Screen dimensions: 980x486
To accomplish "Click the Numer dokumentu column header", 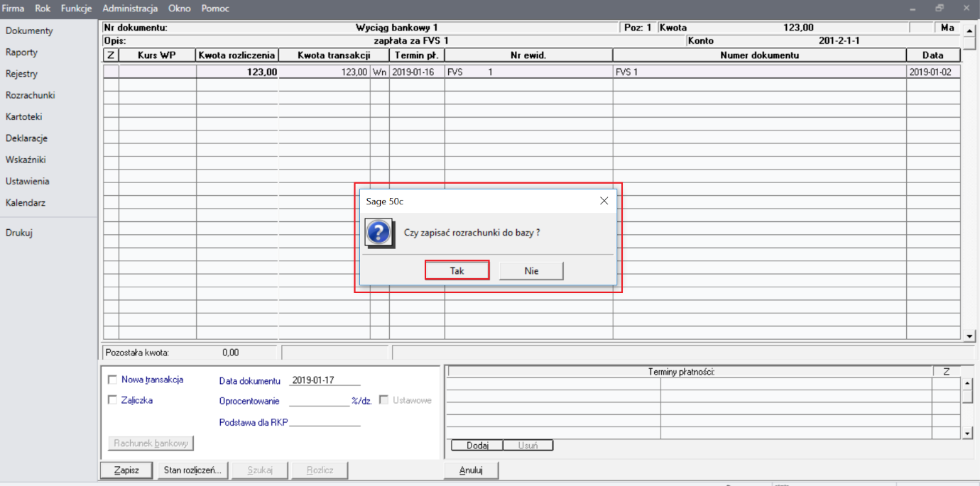I will (759, 55).
